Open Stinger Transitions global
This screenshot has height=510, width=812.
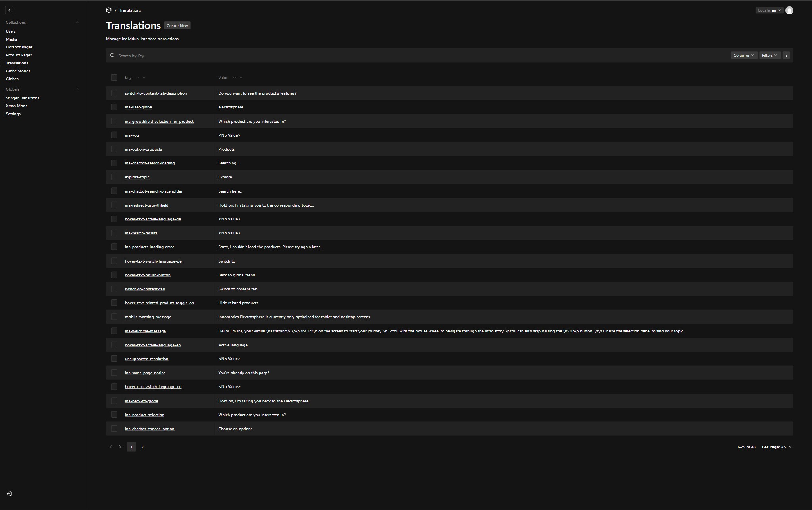click(x=23, y=98)
